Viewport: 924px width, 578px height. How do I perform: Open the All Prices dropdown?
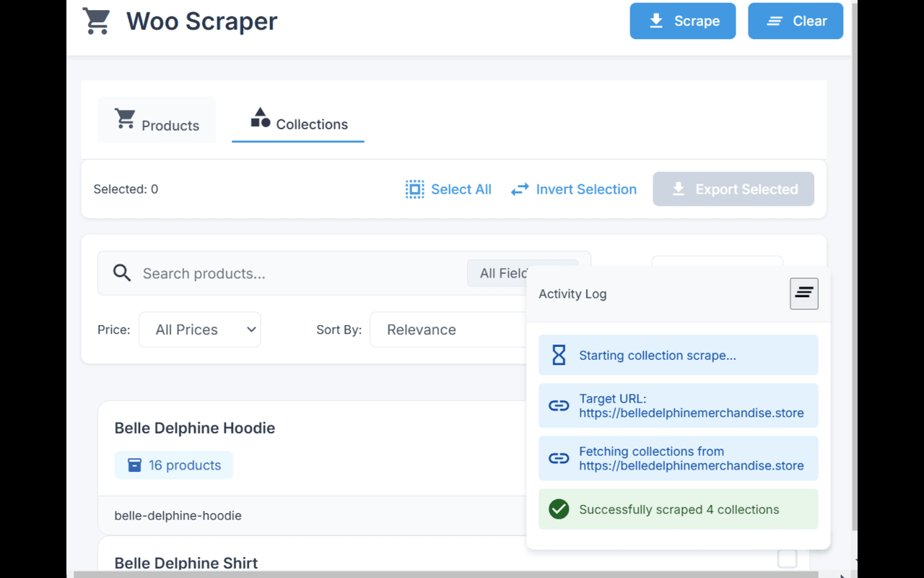point(199,329)
